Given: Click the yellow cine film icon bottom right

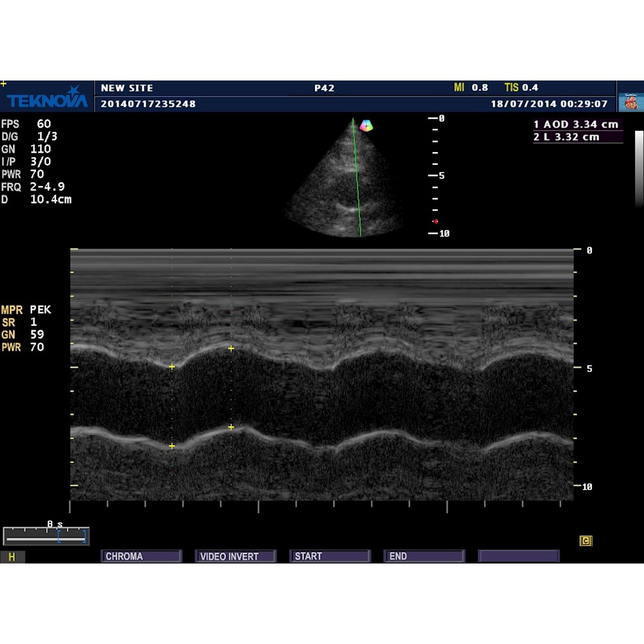Looking at the screenshot, I should (585, 542).
